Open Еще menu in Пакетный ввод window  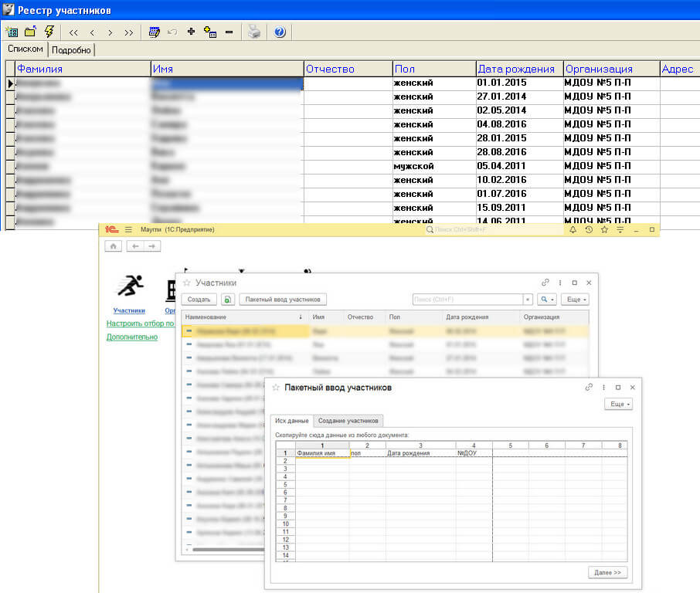click(x=617, y=404)
